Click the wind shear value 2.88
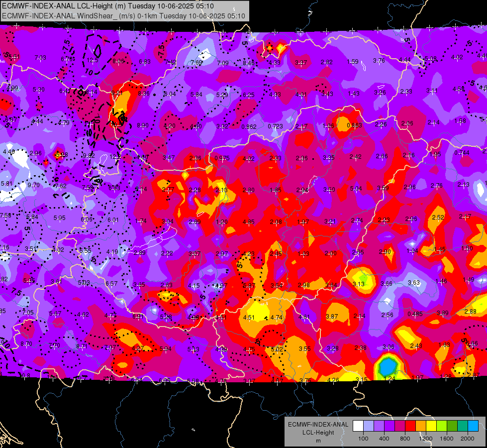487x448 pixels. [471, 312]
